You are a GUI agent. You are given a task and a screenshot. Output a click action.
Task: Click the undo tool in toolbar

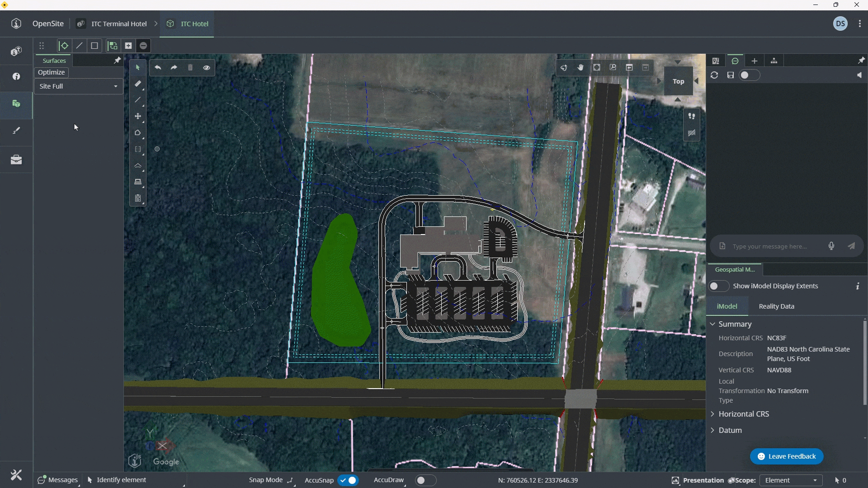pyautogui.click(x=157, y=67)
